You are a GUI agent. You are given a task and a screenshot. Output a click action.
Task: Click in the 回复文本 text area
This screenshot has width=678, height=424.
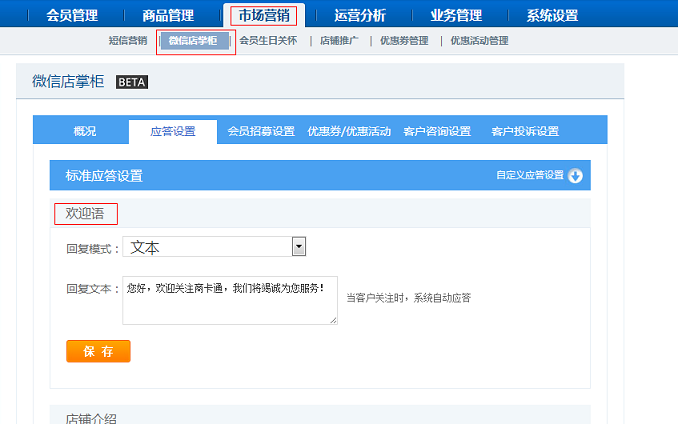[230, 300]
